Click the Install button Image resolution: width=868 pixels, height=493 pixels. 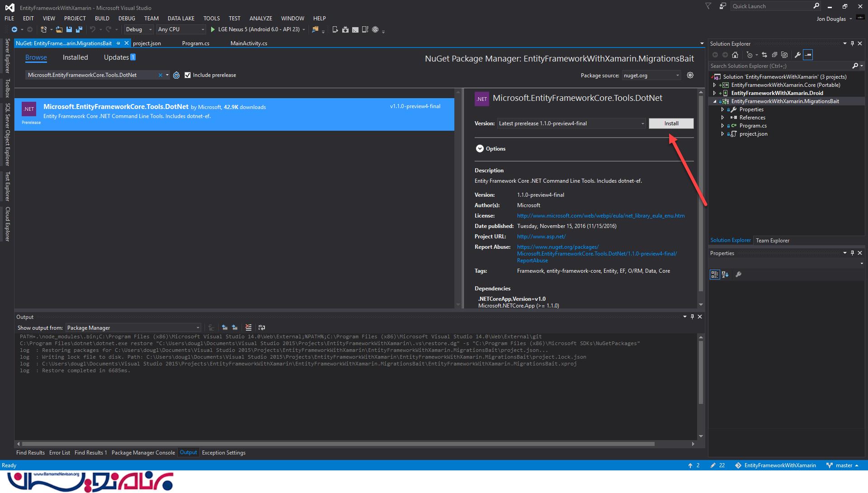671,123
